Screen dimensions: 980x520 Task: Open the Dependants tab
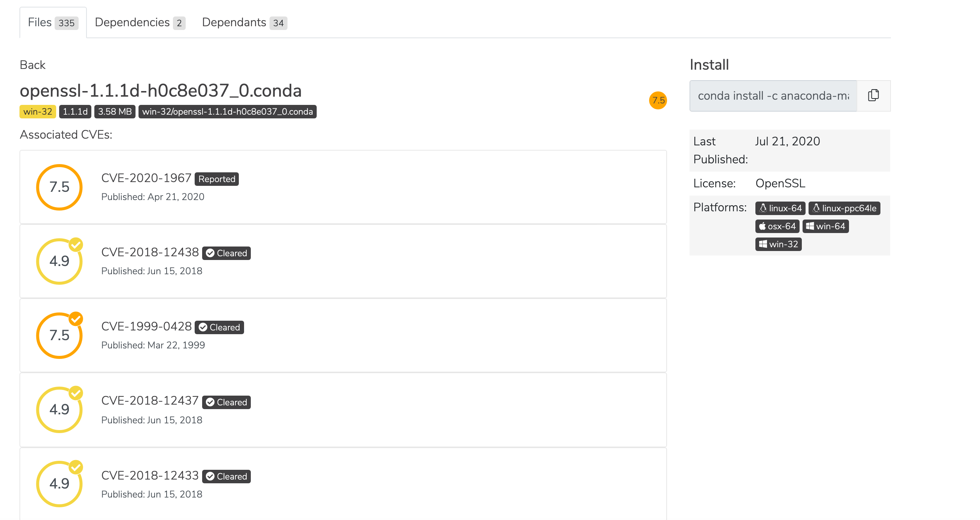point(244,22)
